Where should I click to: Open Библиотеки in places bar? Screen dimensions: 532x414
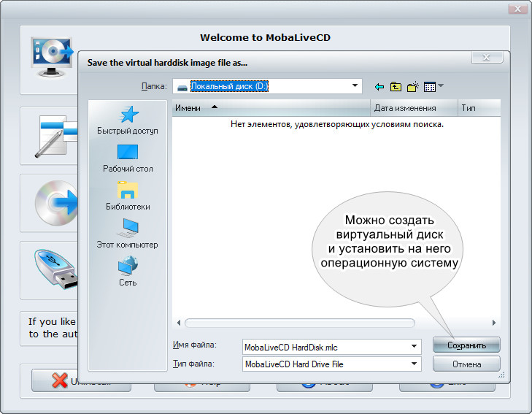tap(128, 196)
